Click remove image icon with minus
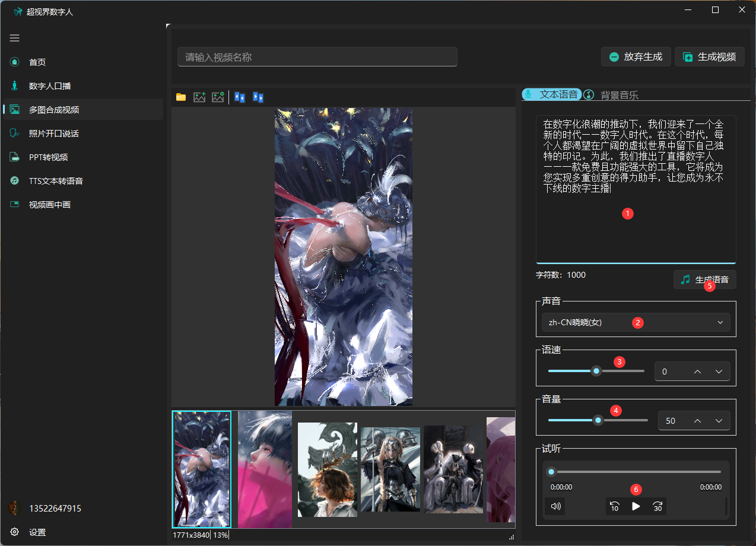Image resolution: width=756 pixels, height=546 pixels. (x=218, y=97)
